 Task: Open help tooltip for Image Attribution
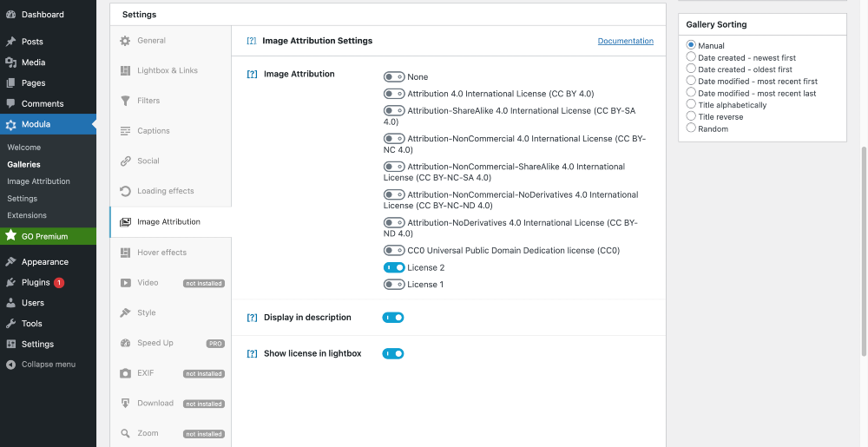click(x=252, y=75)
